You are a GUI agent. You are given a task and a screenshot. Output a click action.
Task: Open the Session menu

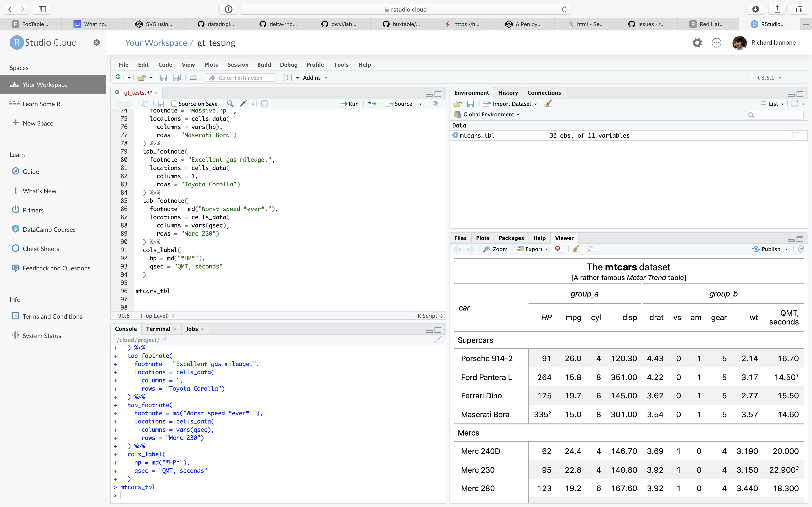(238, 64)
